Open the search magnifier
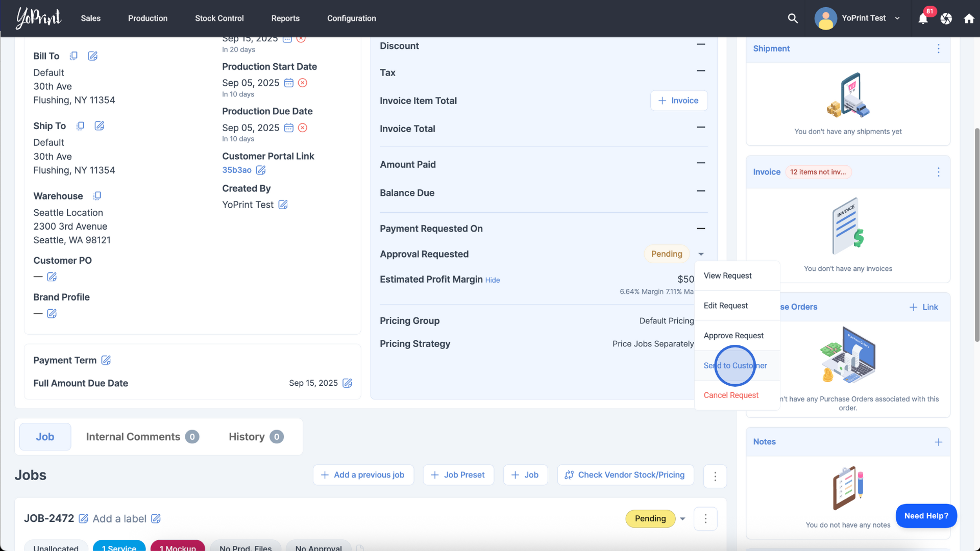The height and width of the screenshot is (551, 980). pyautogui.click(x=793, y=18)
